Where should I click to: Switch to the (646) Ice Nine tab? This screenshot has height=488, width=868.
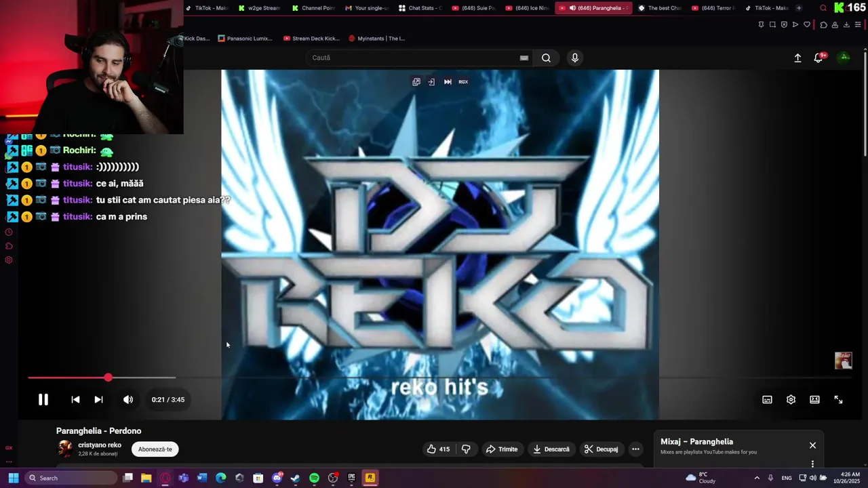526,8
